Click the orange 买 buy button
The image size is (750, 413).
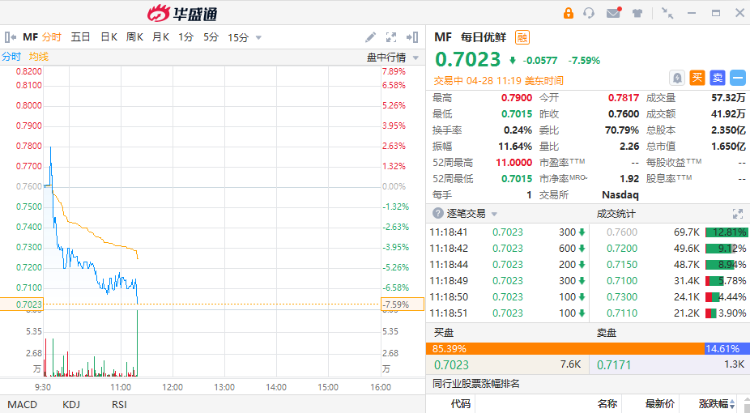click(x=697, y=77)
